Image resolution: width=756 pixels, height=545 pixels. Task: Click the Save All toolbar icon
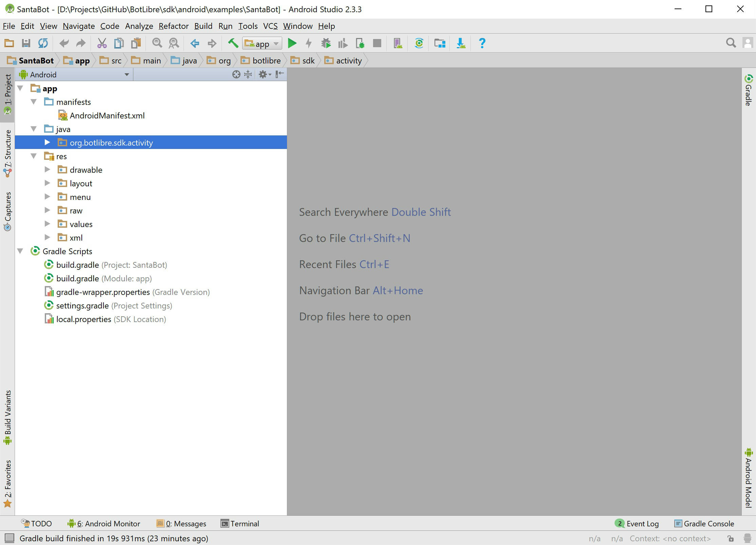coord(26,43)
